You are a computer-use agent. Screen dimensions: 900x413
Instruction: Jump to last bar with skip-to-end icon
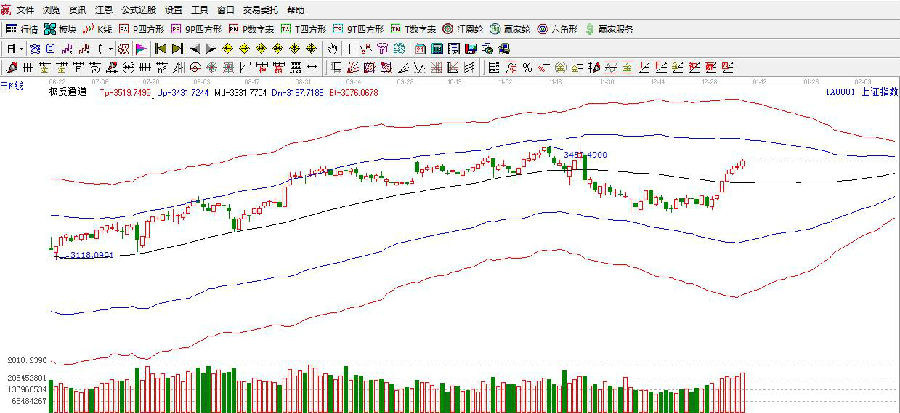176,48
